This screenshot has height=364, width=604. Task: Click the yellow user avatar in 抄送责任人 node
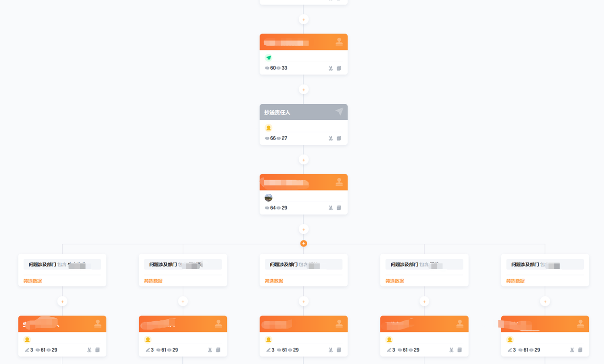coord(268,128)
